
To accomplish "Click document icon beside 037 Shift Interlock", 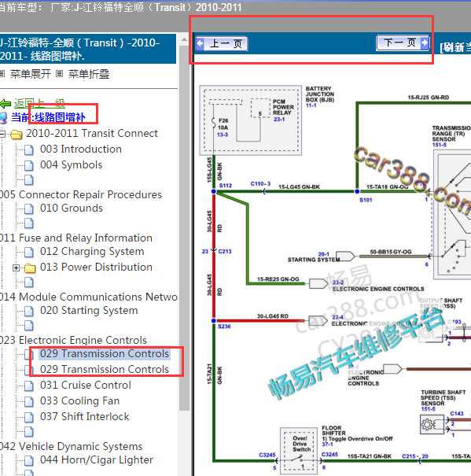I will tap(29, 417).
